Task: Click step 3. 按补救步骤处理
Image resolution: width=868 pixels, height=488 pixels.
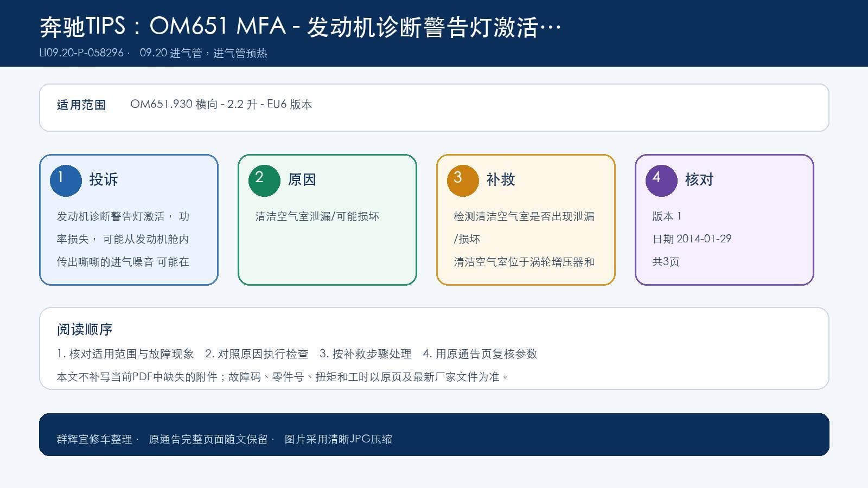Action: tap(366, 354)
